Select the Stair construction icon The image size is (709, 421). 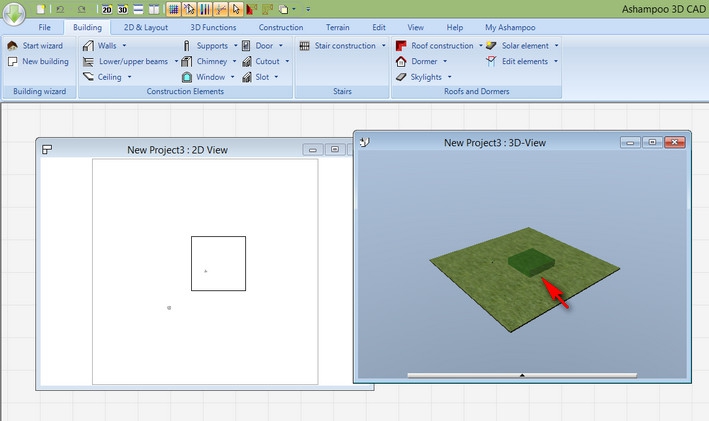click(x=305, y=46)
